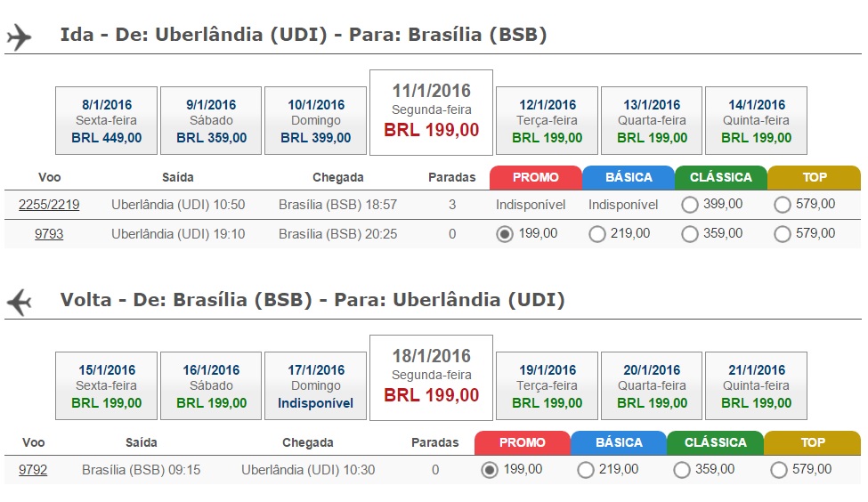Image resolution: width=868 pixels, height=502 pixels.
Task: Click the red PROMO header in outbound table
Action: tap(536, 178)
